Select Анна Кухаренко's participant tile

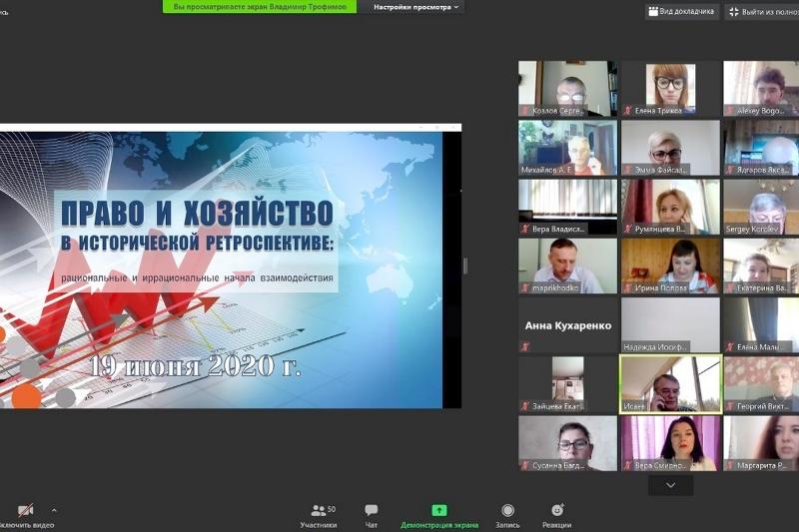567,325
